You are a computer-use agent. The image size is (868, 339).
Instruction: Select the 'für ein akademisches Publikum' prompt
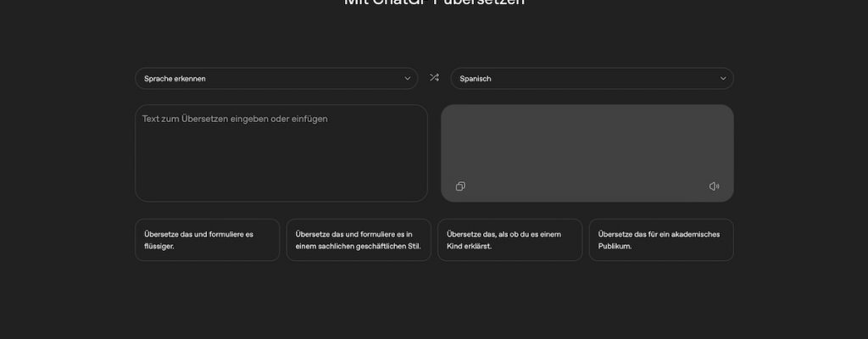pos(661,240)
